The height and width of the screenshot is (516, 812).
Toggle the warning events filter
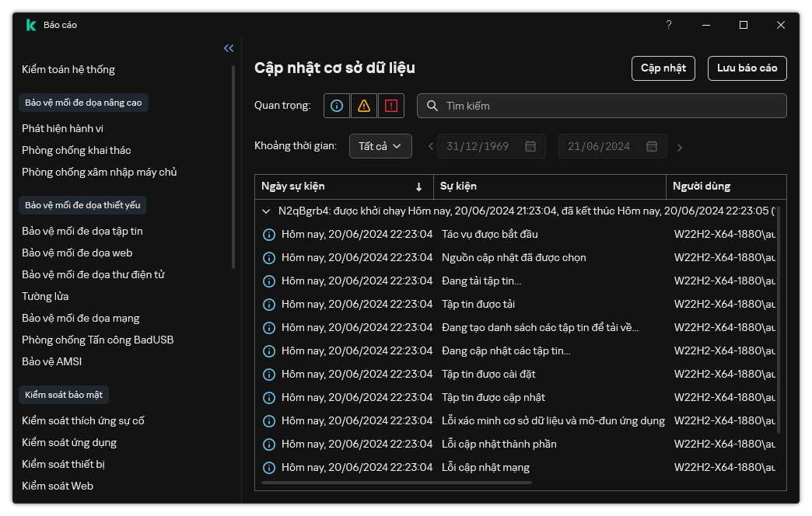pyautogui.click(x=364, y=106)
